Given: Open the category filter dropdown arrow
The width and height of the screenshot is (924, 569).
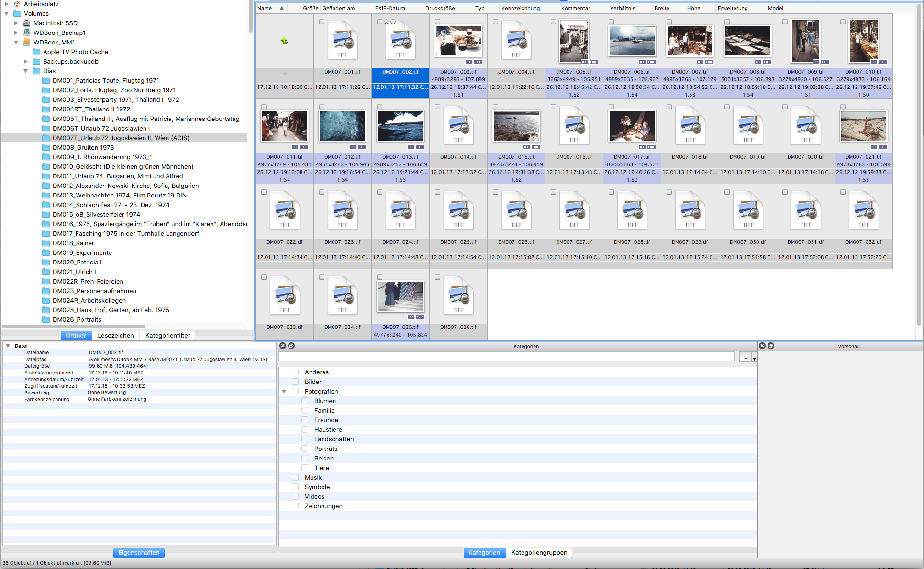Looking at the screenshot, I should pos(754,359).
